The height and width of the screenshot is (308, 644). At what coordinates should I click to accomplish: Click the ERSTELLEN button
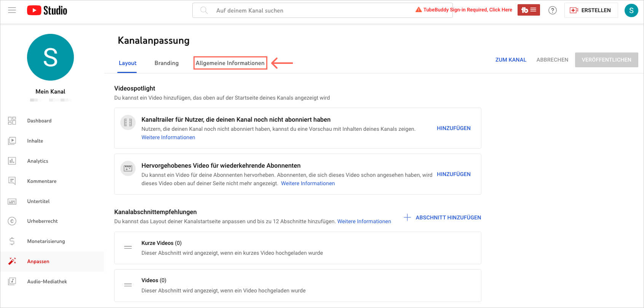(x=591, y=10)
